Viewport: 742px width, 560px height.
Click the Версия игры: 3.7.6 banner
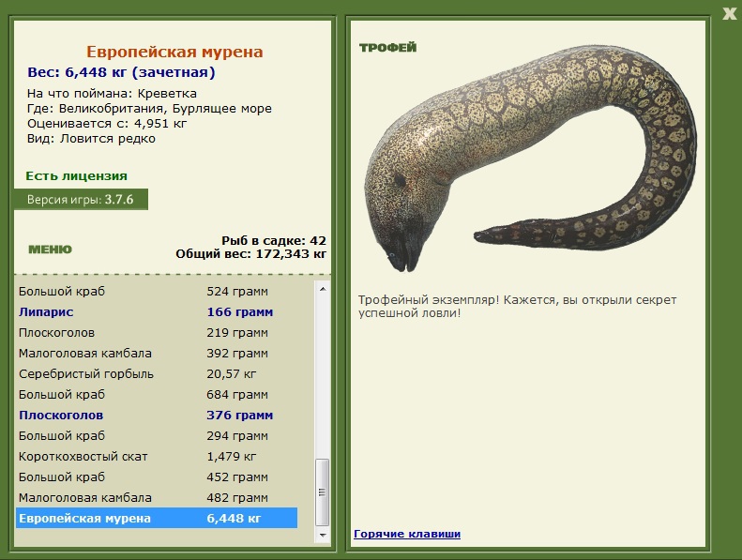(81, 199)
